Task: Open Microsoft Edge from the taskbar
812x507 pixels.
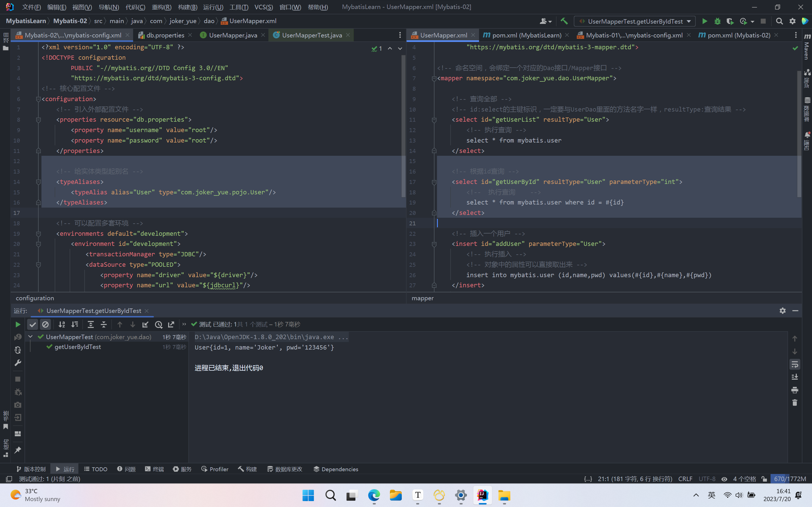Action: pos(374,495)
